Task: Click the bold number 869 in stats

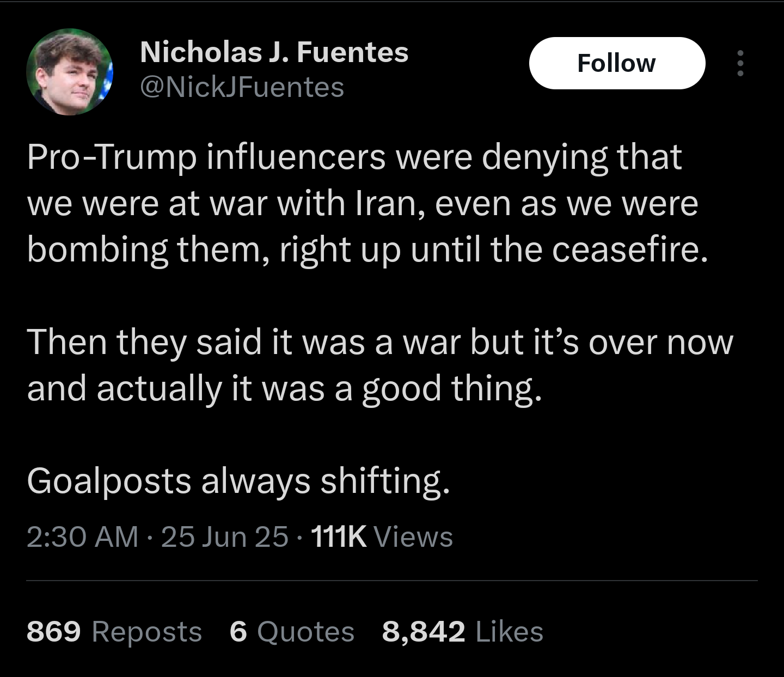Action: [x=54, y=631]
